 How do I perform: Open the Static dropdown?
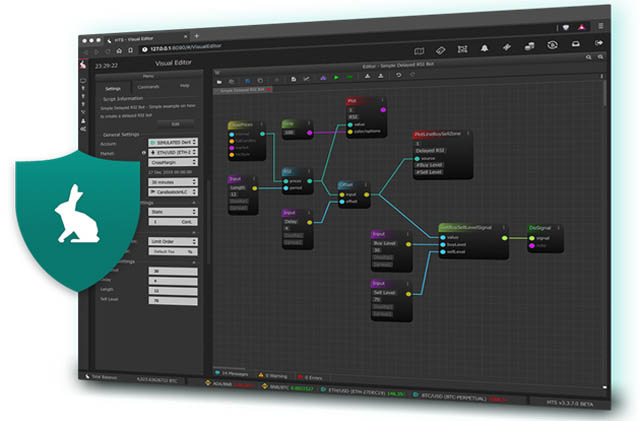click(x=173, y=212)
